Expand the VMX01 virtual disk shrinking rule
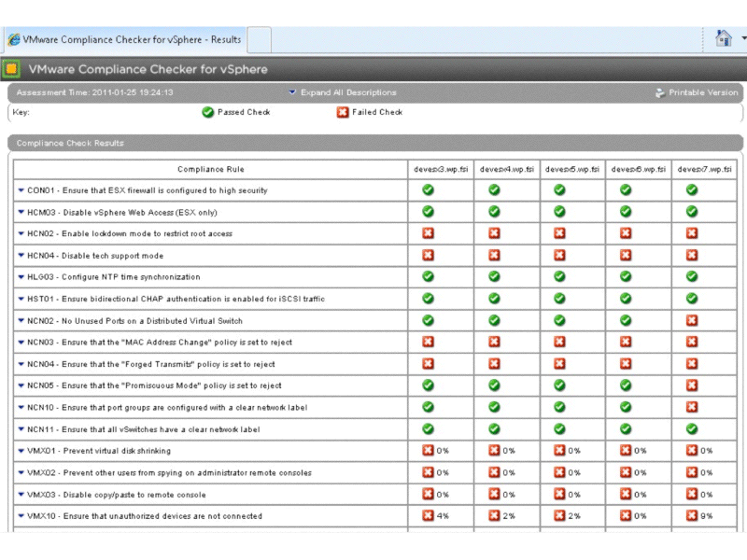 click(x=21, y=451)
